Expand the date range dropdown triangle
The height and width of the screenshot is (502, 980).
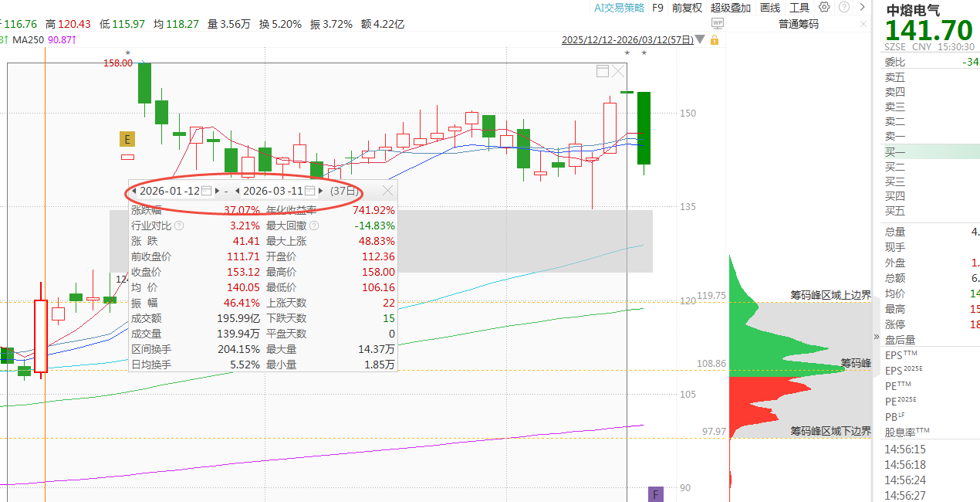coord(700,40)
